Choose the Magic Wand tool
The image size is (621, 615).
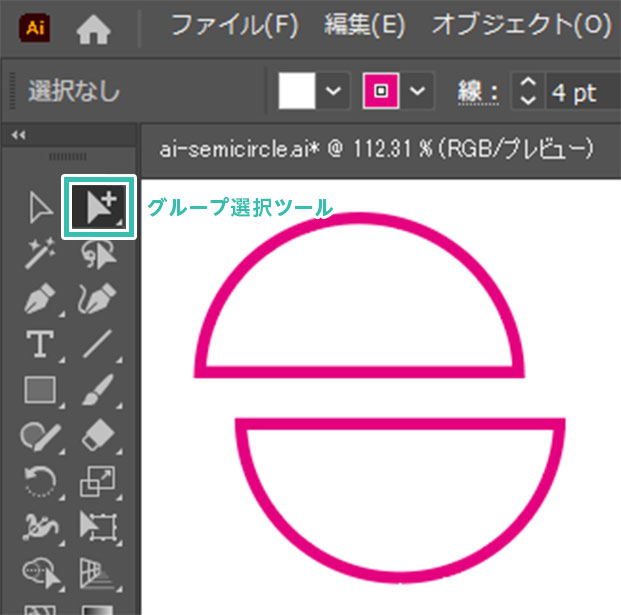click(40, 254)
